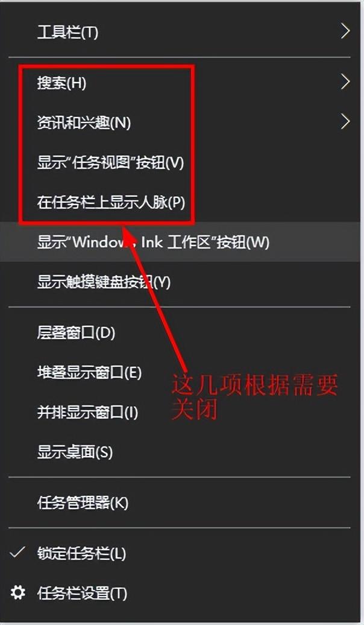
Task: Click the gear icon beside 任务栏设置
Action: click(x=17, y=593)
